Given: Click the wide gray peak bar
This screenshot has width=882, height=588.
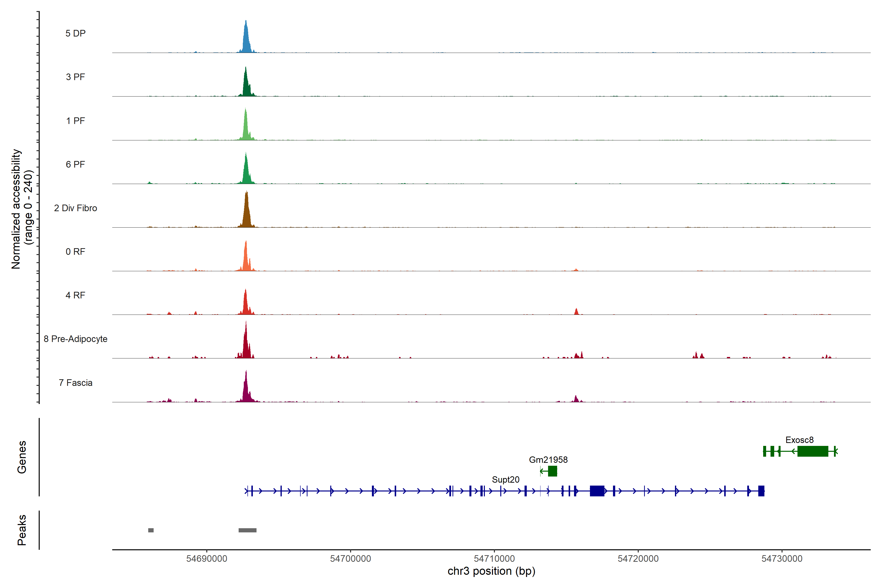Looking at the screenshot, I should pos(247,530).
